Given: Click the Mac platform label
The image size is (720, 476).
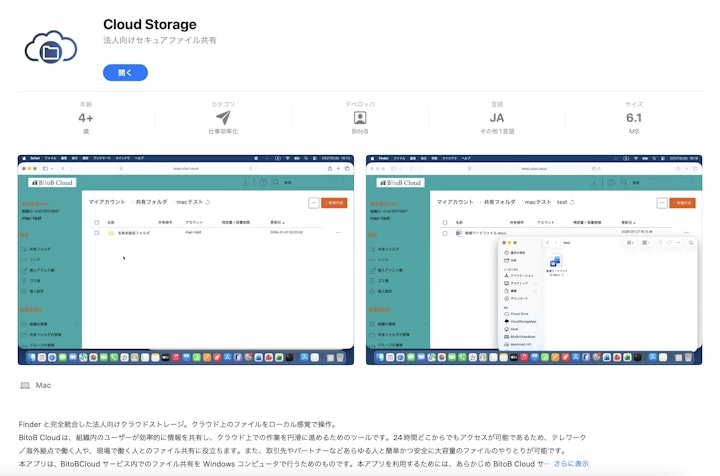Looking at the screenshot, I should [43, 385].
